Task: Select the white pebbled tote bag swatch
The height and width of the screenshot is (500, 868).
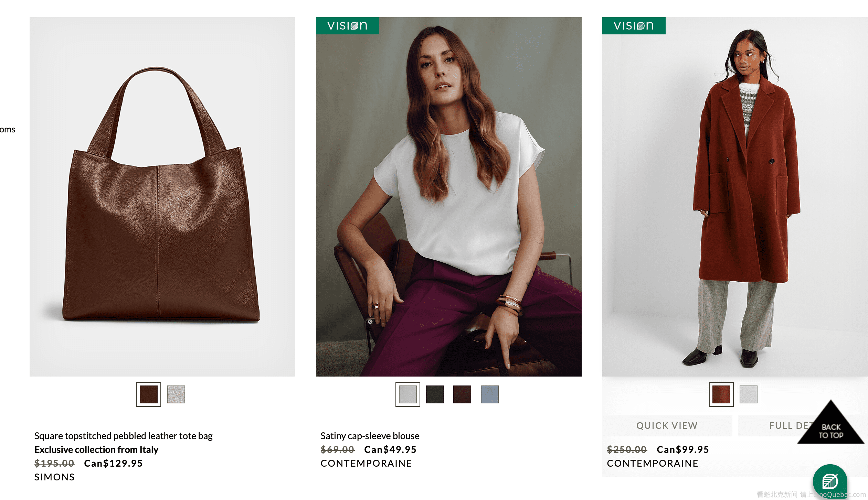Action: click(176, 394)
